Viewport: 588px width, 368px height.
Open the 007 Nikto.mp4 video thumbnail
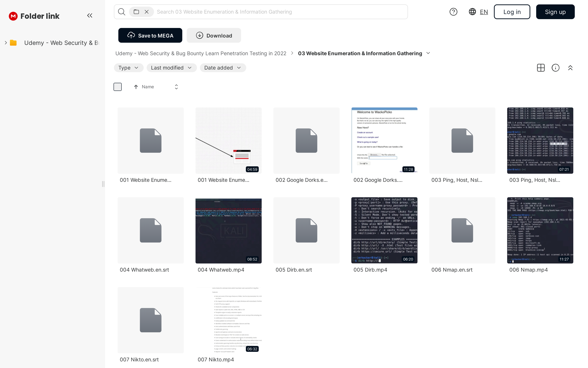coord(228,320)
